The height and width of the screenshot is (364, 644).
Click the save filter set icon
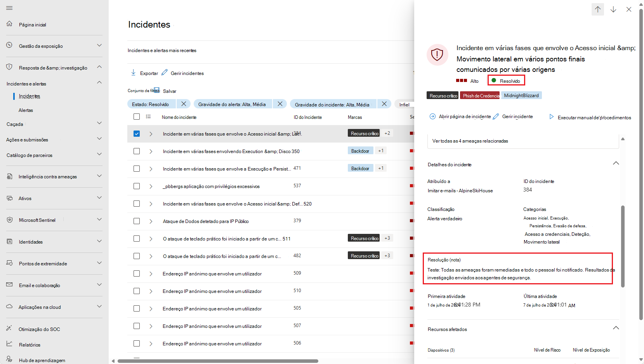[157, 90]
